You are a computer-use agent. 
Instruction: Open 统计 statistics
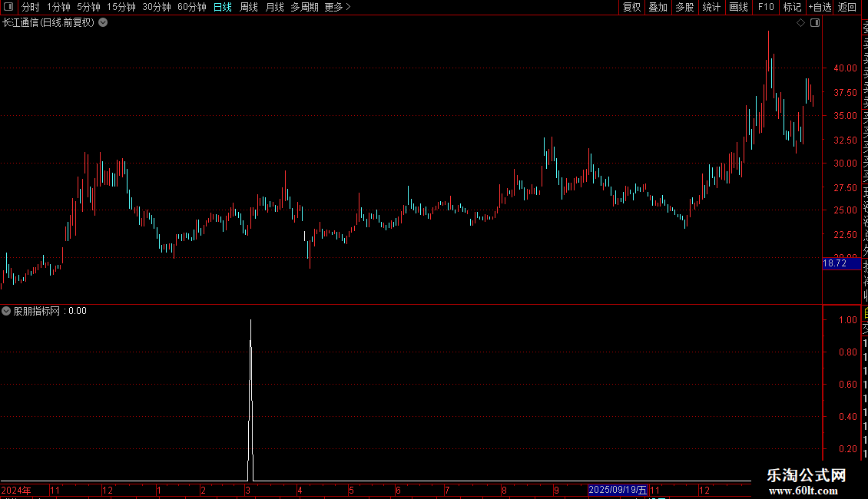711,7
